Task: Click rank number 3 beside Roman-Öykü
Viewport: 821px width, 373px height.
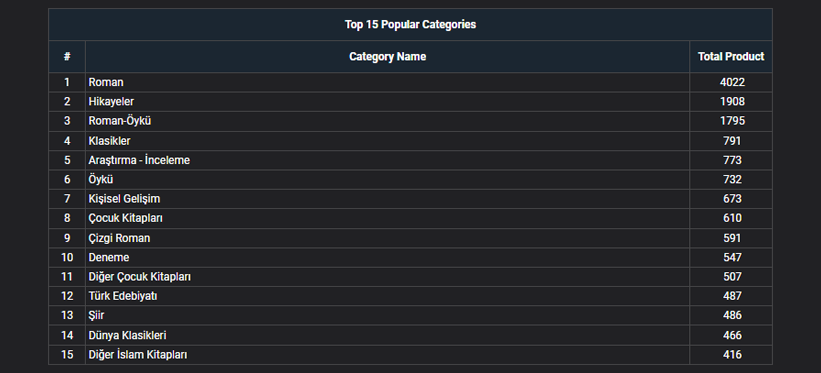Action: (x=67, y=121)
